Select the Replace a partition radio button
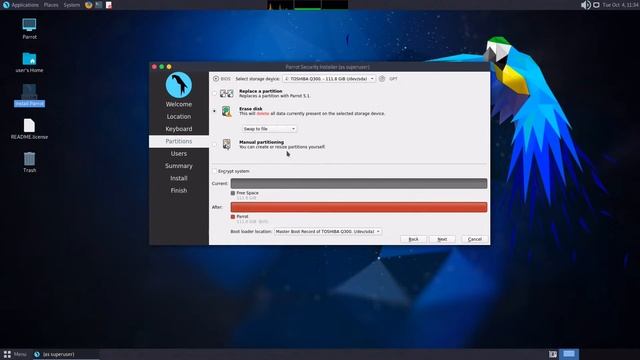 (x=215, y=93)
